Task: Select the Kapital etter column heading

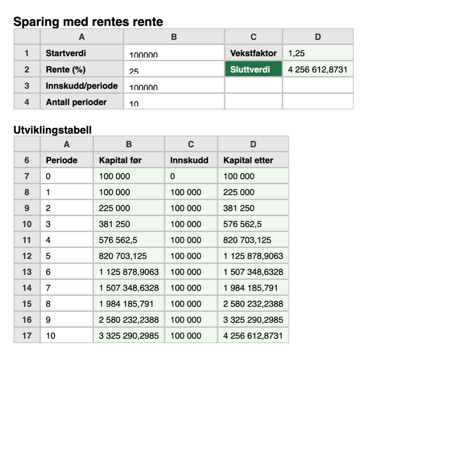Action: (253, 160)
